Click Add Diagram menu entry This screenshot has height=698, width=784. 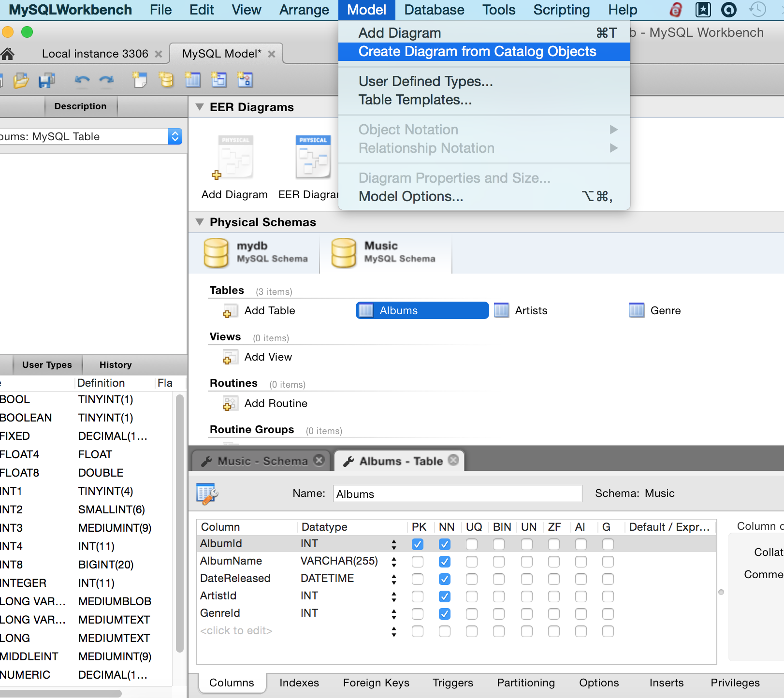coord(484,33)
